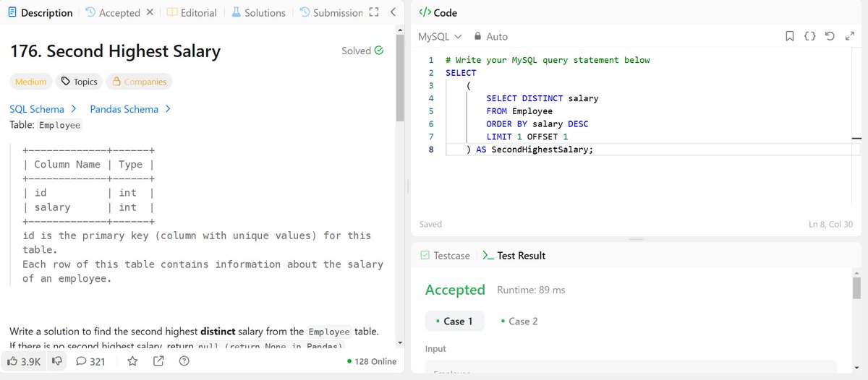The height and width of the screenshot is (380, 868).
Task: Click the Code panel header icon
Action: point(425,12)
